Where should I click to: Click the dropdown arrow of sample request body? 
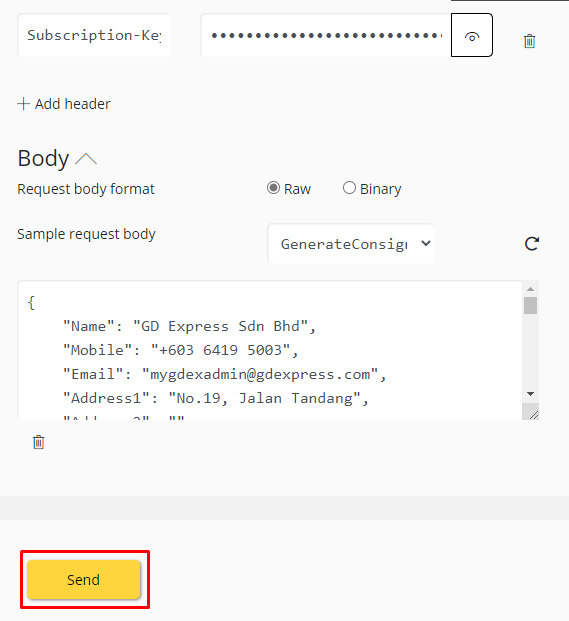(x=426, y=243)
